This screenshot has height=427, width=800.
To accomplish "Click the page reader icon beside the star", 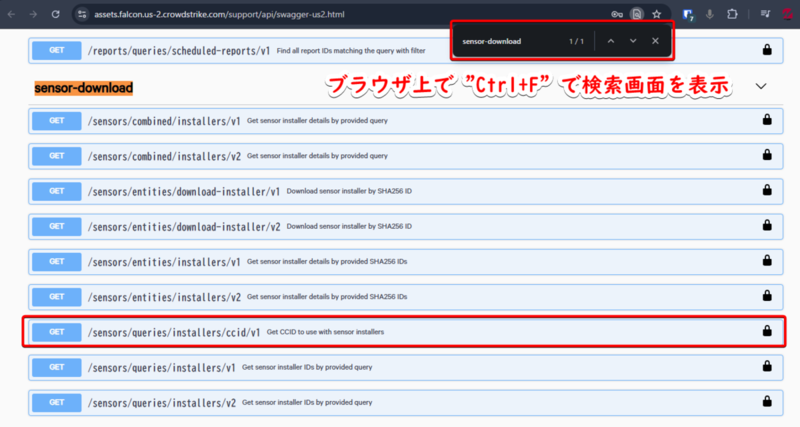I will [637, 14].
